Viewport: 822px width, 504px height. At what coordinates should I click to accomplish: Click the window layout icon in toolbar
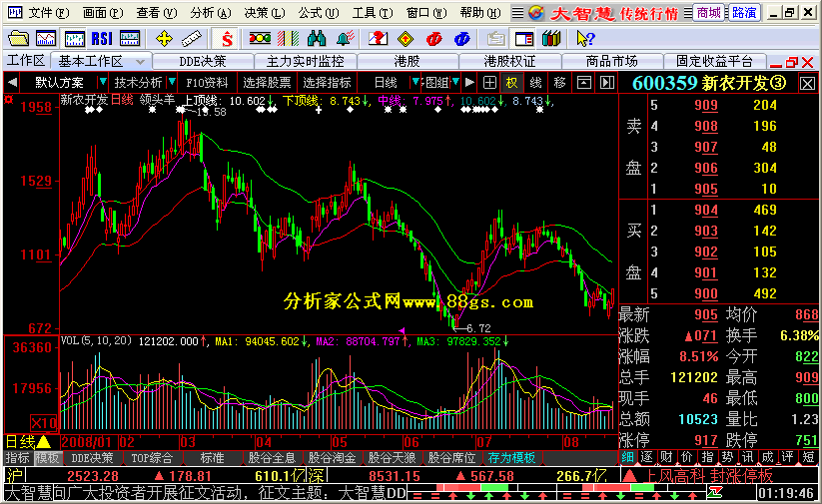pos(524,38)
